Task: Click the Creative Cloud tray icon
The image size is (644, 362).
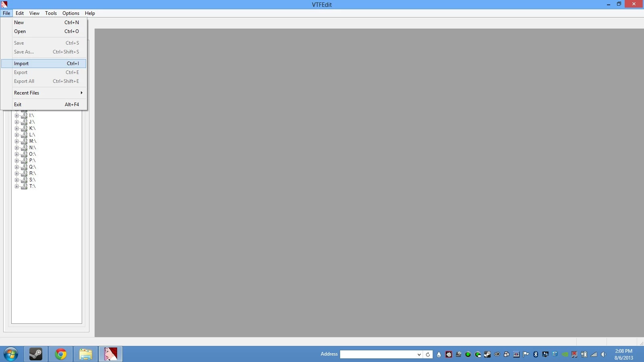Action: [497, 354]
